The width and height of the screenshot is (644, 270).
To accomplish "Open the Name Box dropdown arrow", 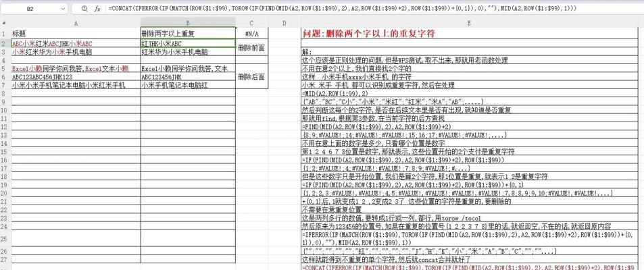I will coord(63,8).
